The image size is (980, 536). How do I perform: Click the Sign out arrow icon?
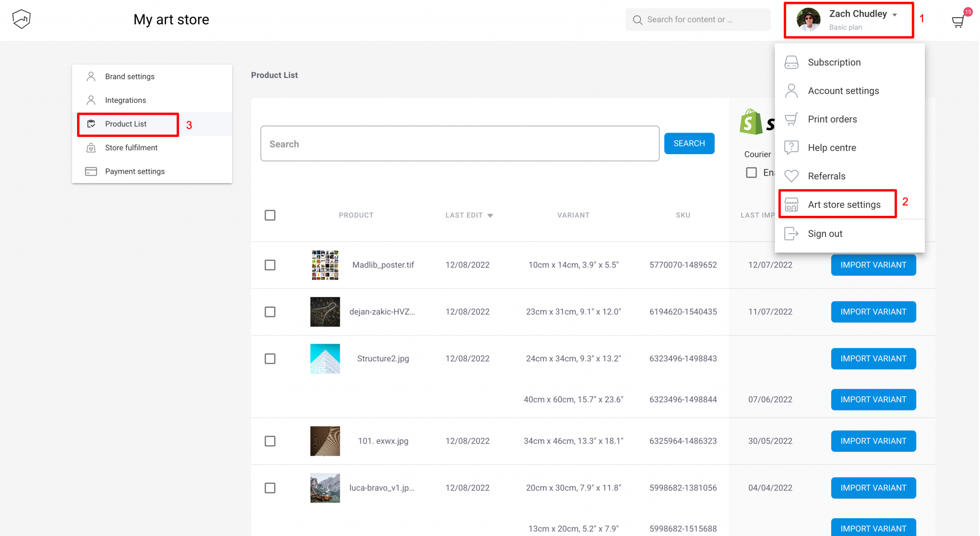(x=791, y=234)
